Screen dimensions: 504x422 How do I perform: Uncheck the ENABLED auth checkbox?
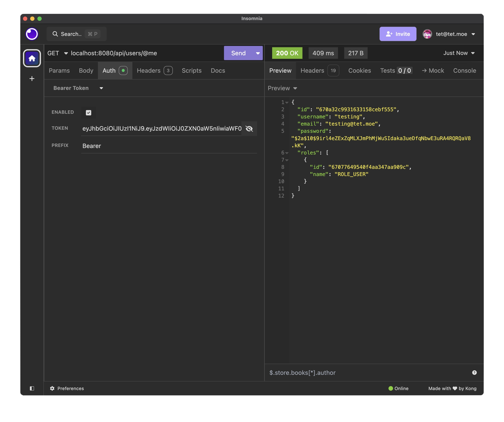point(89,113)
